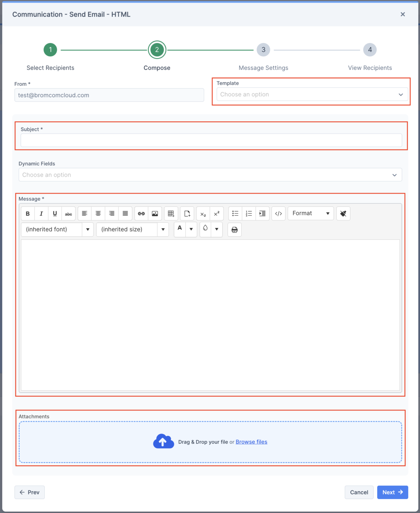420x513 pixels.
Task: Open the font color picker
Action: coord(180,229)
